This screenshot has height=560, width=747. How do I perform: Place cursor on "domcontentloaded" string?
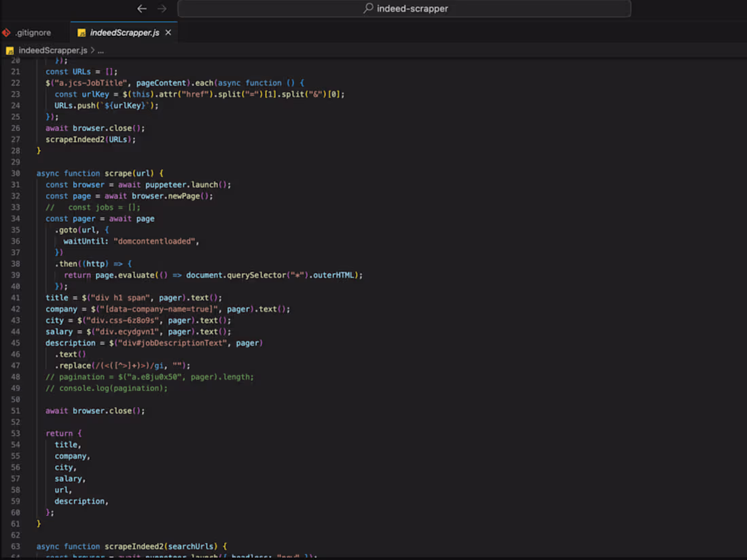coord(156,241)
